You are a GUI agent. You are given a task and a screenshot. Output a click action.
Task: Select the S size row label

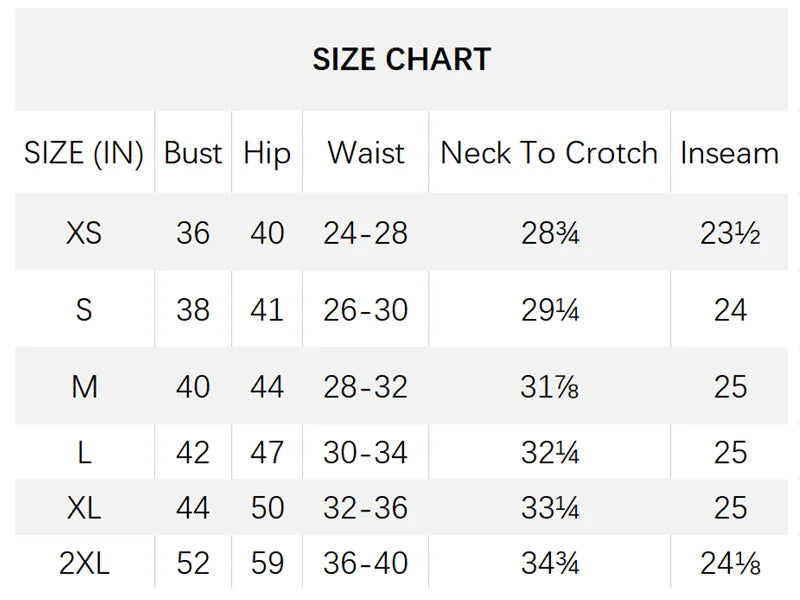pyautogui.click(x=84, y=310)
